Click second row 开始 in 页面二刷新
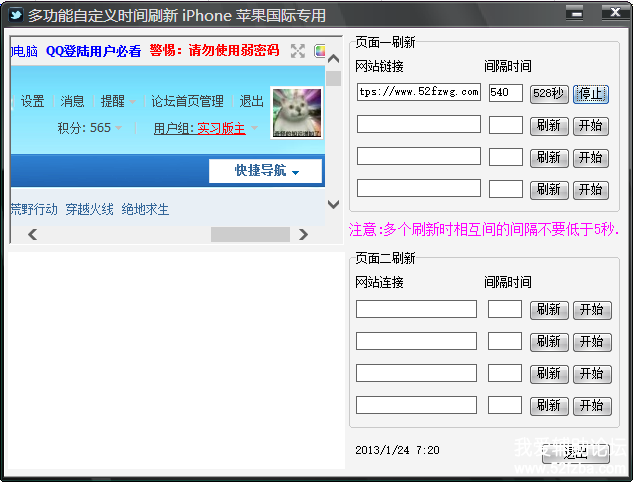The image size is (633, 482). (592, 342)
